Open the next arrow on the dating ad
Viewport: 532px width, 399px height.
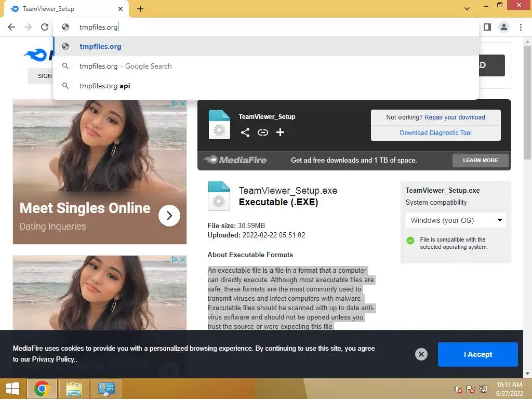coord(169,216)
